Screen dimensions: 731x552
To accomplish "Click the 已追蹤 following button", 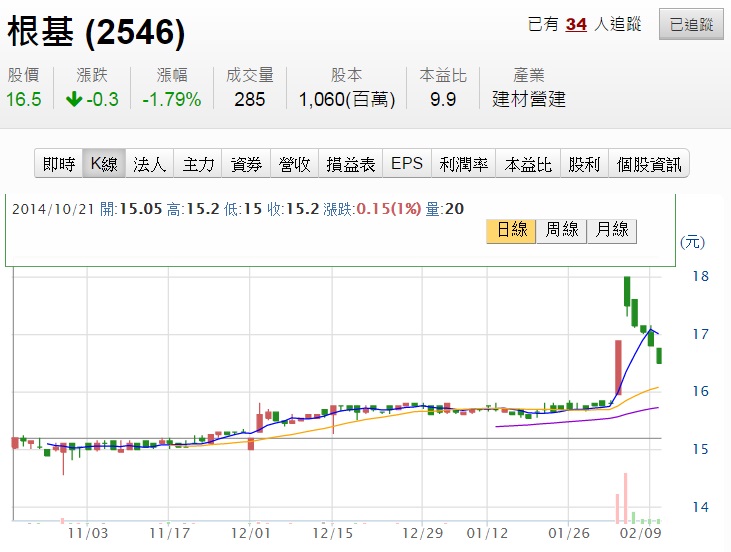I will 691,24.
